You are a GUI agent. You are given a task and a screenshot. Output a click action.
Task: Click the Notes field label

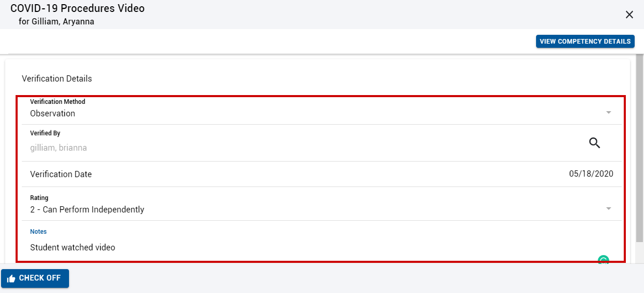pyautogui.click(x=38, y=232)
